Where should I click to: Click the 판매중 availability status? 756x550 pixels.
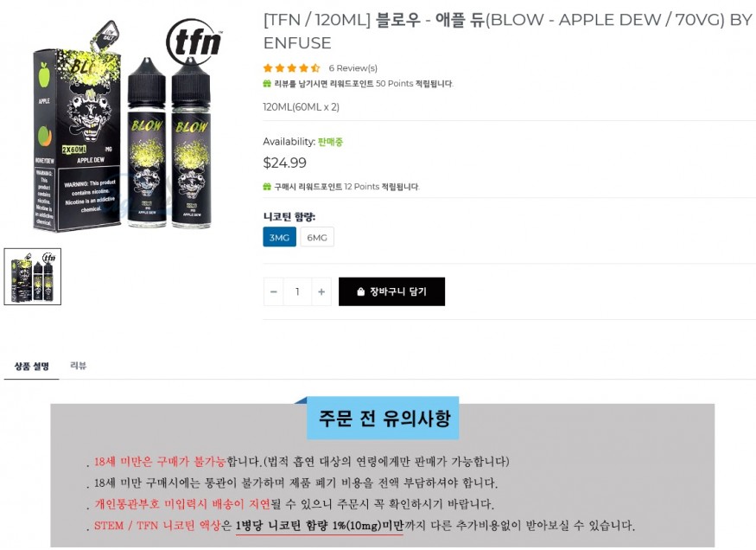pyautogui.click(x=330, y=142)
